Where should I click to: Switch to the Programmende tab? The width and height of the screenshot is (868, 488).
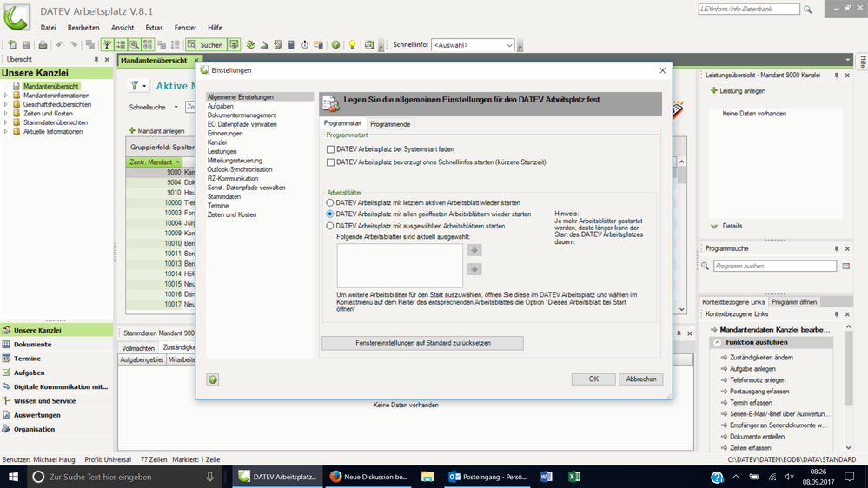point(390,124)
